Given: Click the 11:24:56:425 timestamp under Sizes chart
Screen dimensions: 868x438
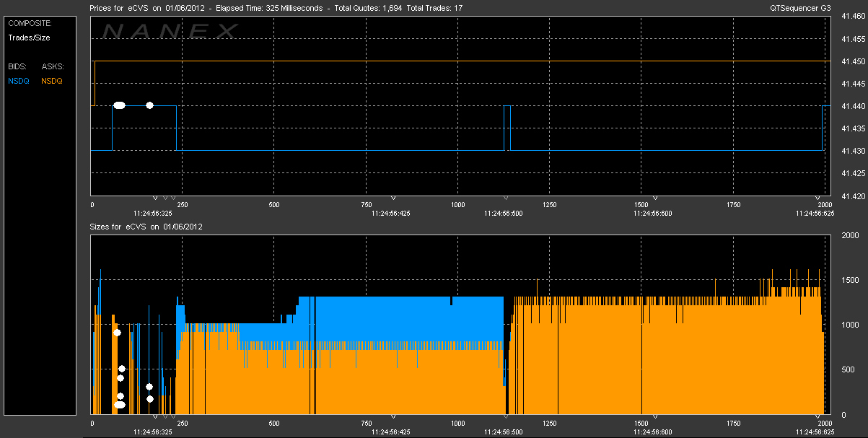Looking at the screenshot, I should [x=391, y=432].
